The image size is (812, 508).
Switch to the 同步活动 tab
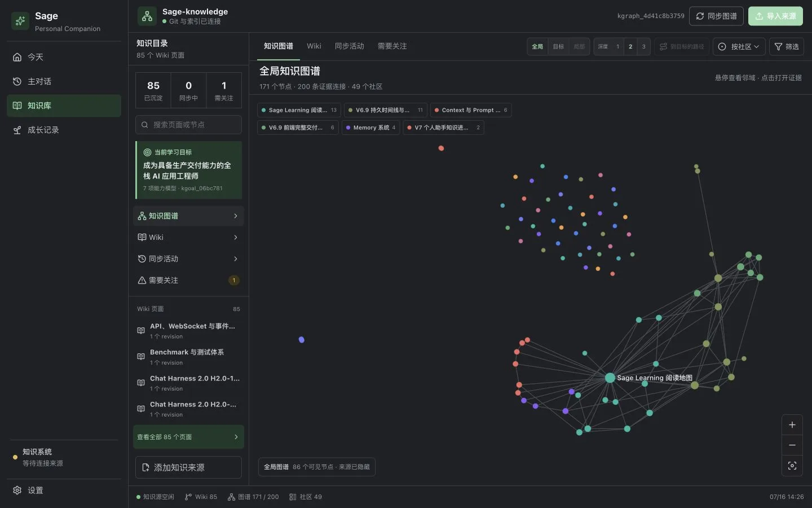click(350, 46)
